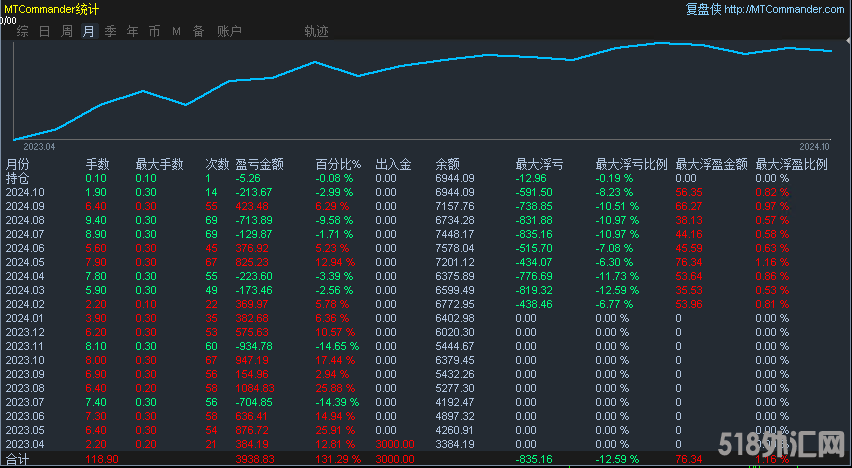Click the 盈亏金额 column header

pos(259,164)
